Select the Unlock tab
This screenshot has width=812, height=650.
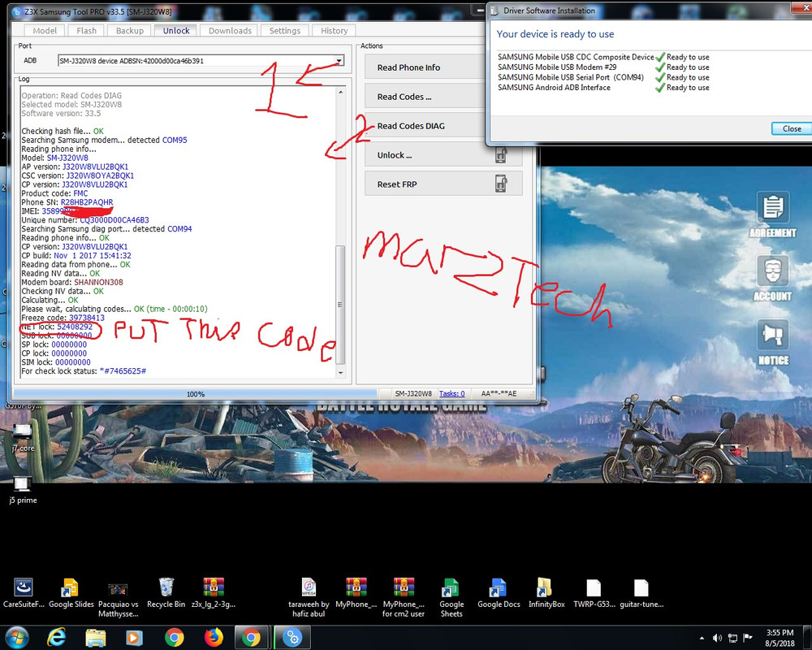coord(176,31)
